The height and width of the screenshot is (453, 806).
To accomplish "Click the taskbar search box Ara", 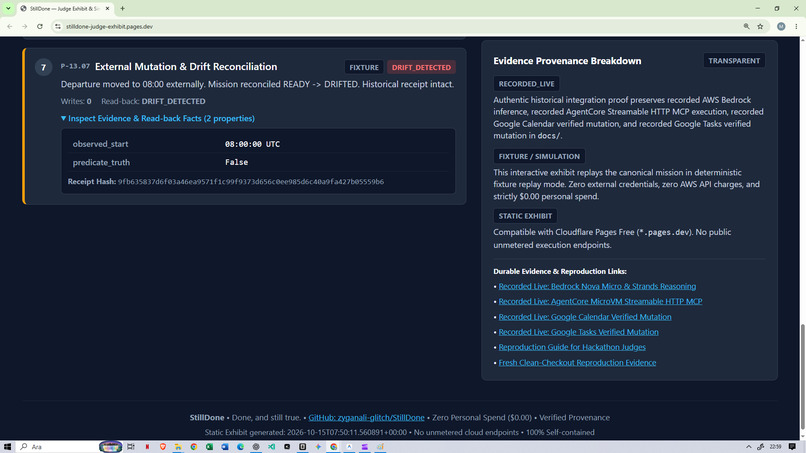I will point(59,447).
